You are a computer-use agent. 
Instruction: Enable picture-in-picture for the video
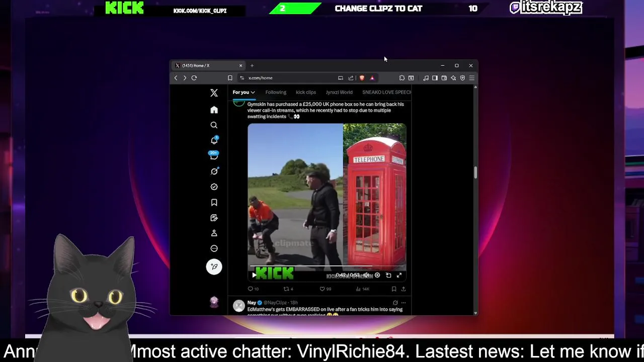tap(388, 275)
